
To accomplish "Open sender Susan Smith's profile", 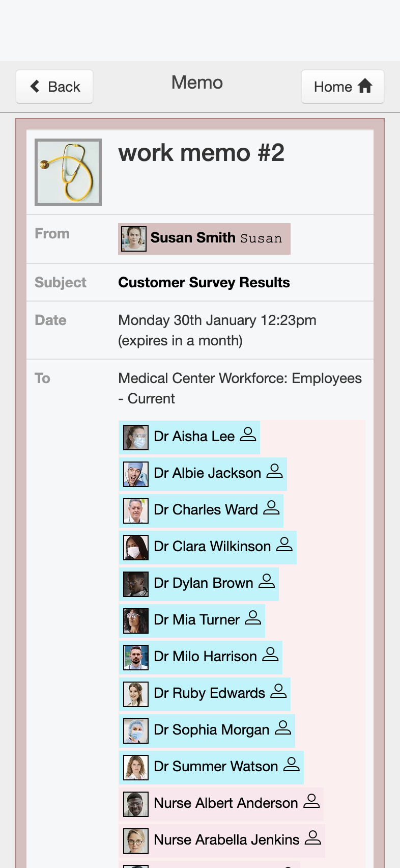I will point(204,238).
